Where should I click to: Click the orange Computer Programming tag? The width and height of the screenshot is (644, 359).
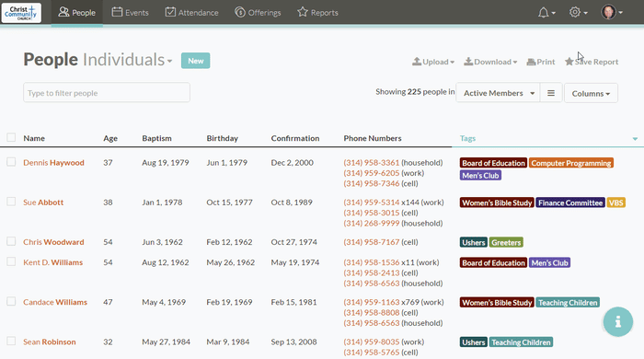coord(571,163)
